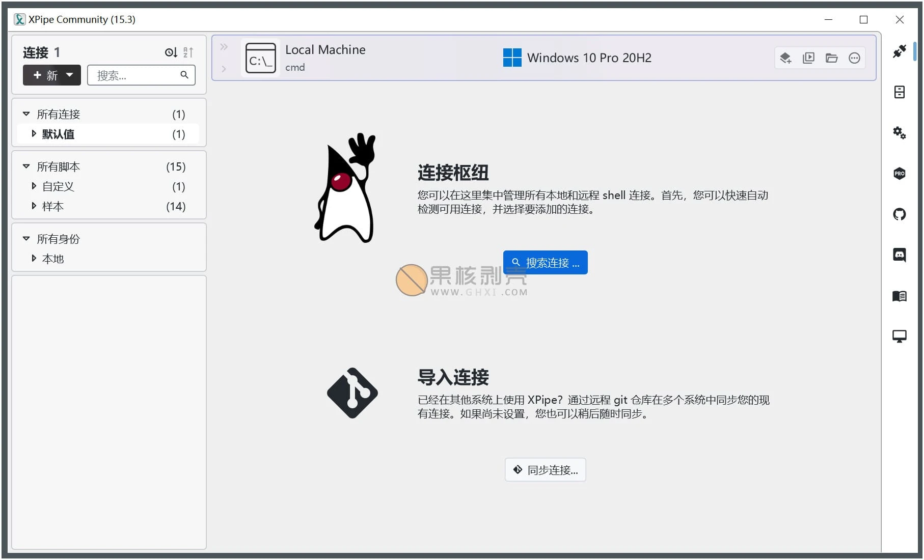The image size is (924, 560).
Task: Click the PRO upgrade icon in sidebar
Action: [900, 174]
